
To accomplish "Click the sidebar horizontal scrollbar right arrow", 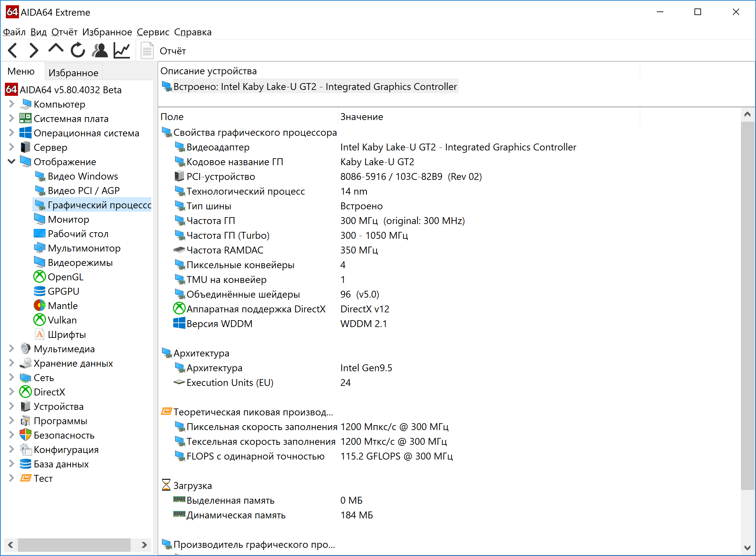I will pyautogui.click(x=144, y=545).
